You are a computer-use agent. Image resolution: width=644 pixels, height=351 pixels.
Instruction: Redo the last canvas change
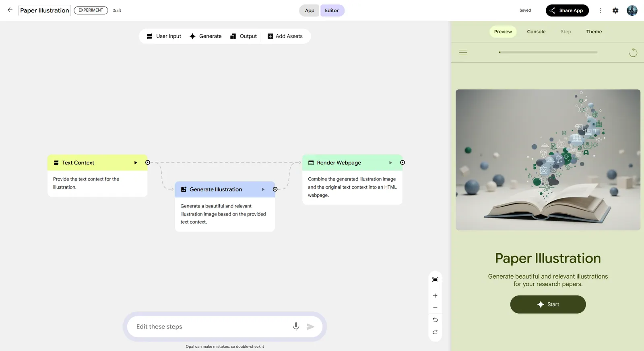click(x=435, y=332)
